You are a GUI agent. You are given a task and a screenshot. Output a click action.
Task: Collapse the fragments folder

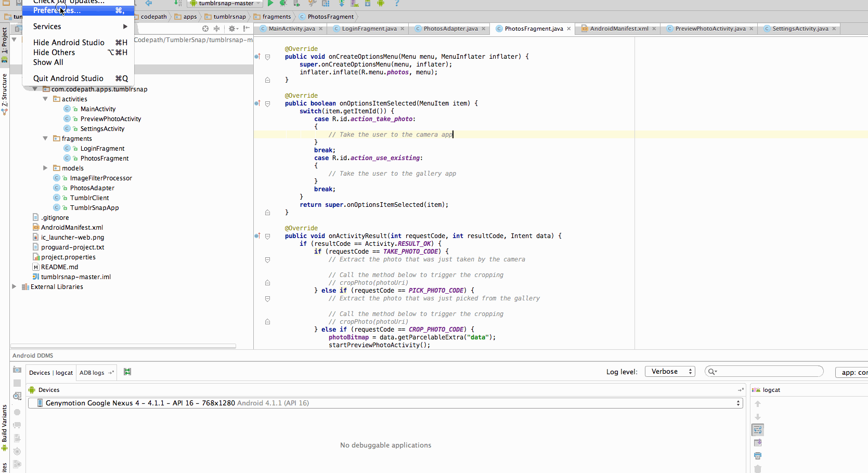(45, 138)
